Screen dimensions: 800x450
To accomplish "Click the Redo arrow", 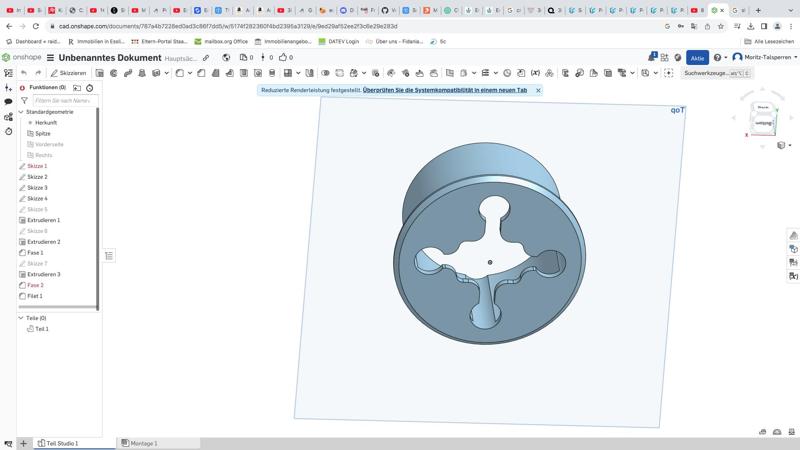I will [x=38, y=73].
